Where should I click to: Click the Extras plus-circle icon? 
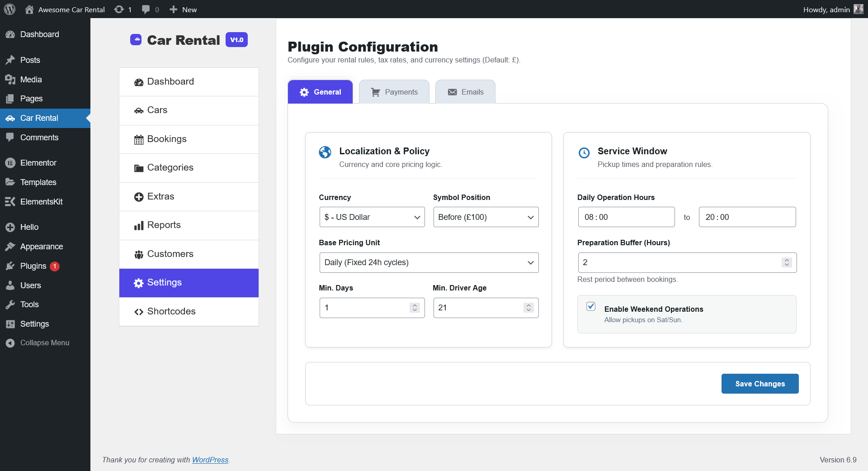[139, 196]
